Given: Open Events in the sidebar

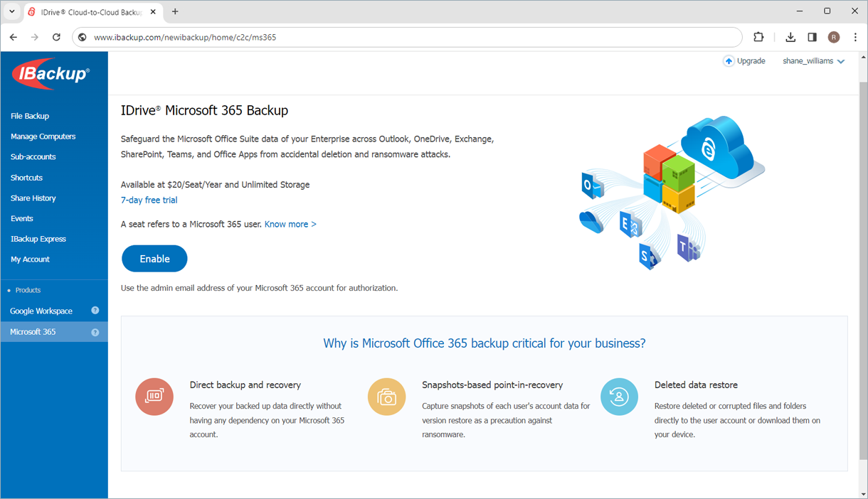Looking at the screenshot, I should pyautogui.click(x=22, y=219).
